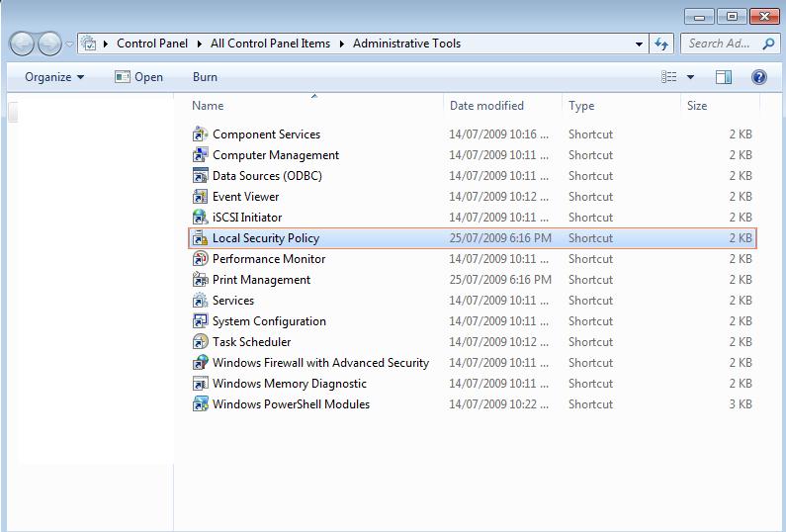Viewport: 786px width, 532px height.
Task: Click the Windows Memory Diagnostic icon
Action: coord(200,384)
